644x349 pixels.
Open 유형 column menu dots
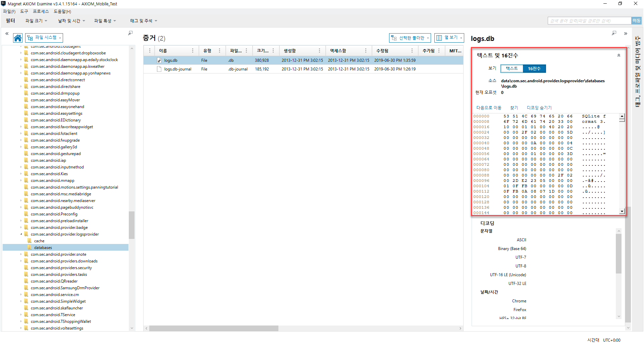point(219,51)
